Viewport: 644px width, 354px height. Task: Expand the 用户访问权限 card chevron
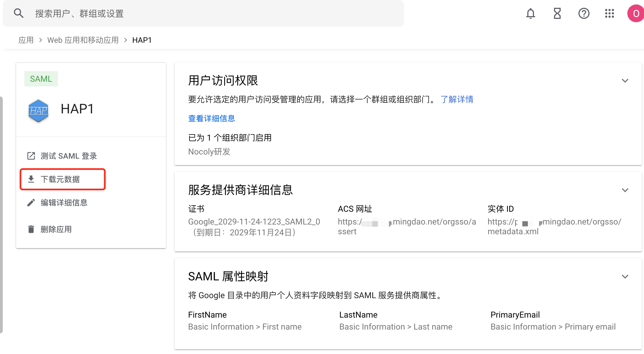[x=625, y=81]
